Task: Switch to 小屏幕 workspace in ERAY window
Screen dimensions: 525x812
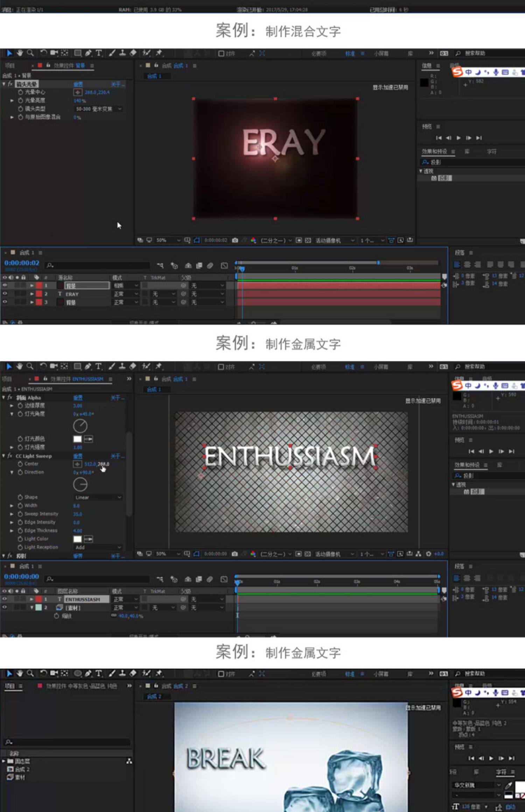Action: [381, 54]
